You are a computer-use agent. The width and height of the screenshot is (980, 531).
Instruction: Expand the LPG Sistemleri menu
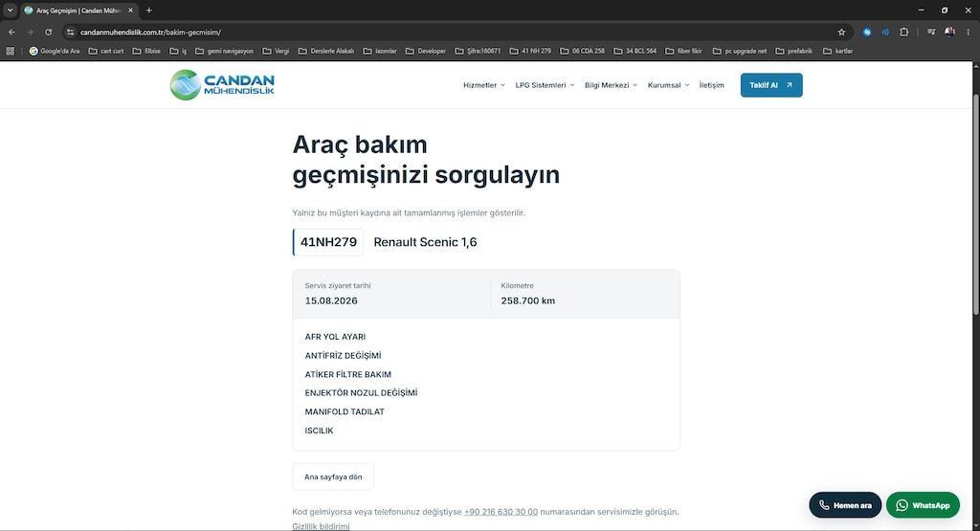pyautogui.click(x=545, y=85)
